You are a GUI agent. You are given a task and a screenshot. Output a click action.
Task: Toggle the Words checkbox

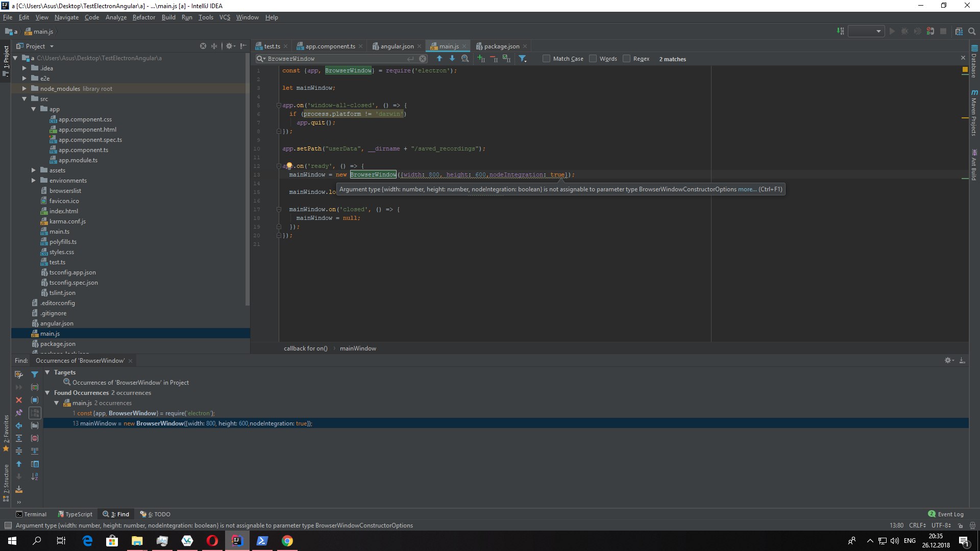point(593,59)
